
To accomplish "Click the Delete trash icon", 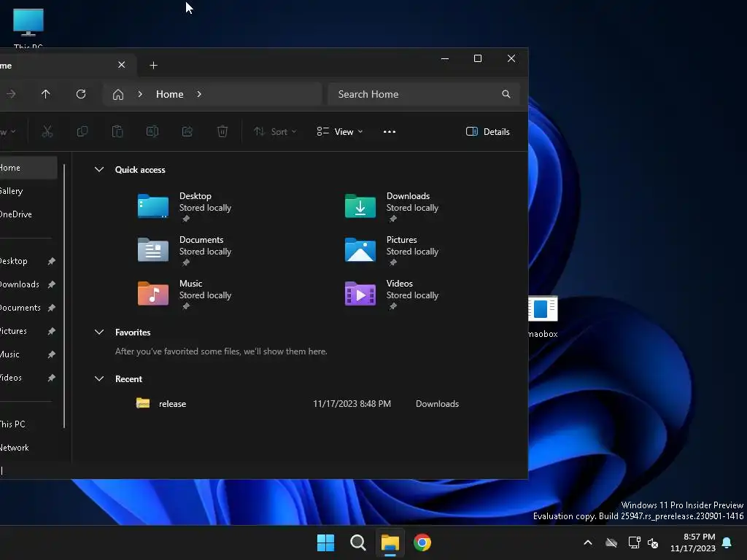I will [222, 131].
